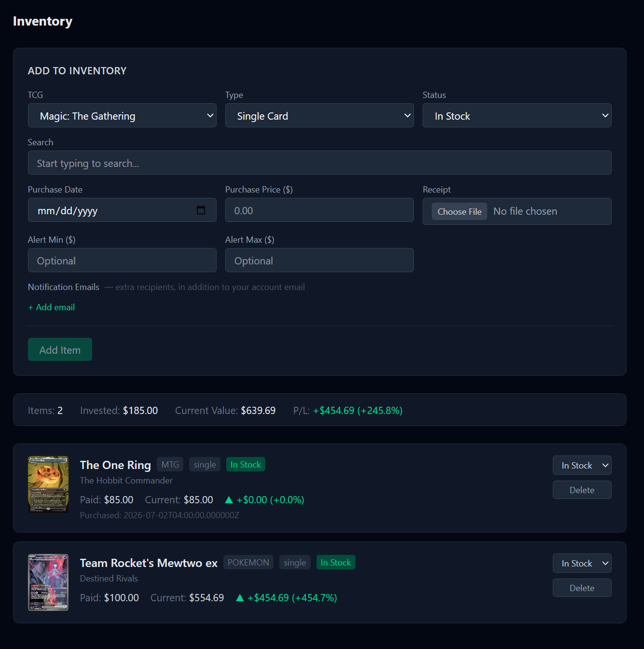The image size is (644, 649).
Task: Delete The One Ring item
Action: (x=582, y=490)
